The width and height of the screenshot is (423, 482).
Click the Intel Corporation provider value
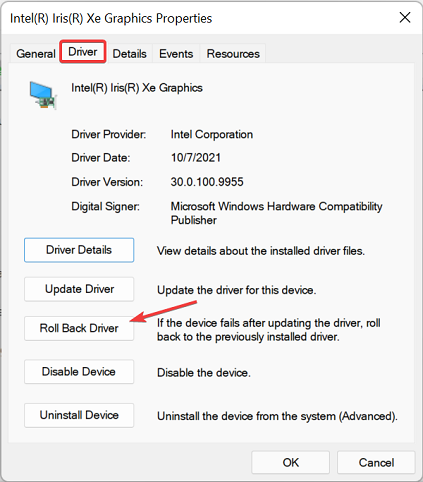[212, 135]
